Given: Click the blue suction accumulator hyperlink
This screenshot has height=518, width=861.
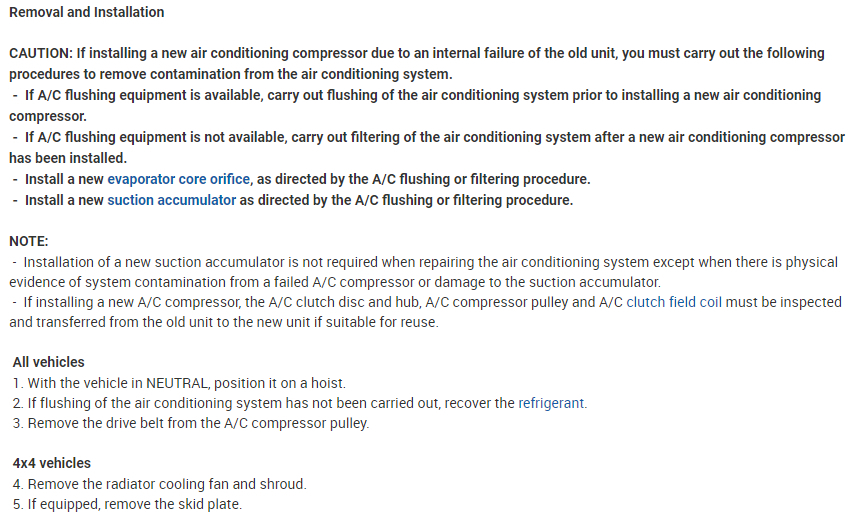Looking at the screenshot, I should click(171, 200).
